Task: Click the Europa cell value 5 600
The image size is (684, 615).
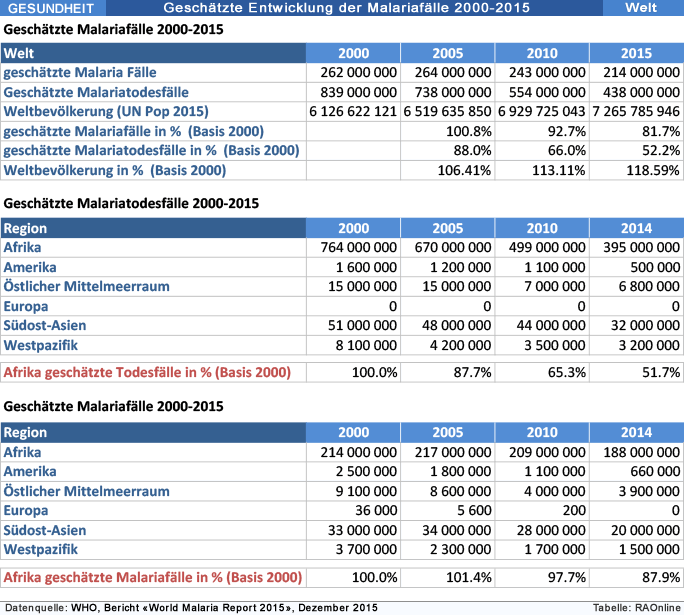Action: tap(474, 510)
